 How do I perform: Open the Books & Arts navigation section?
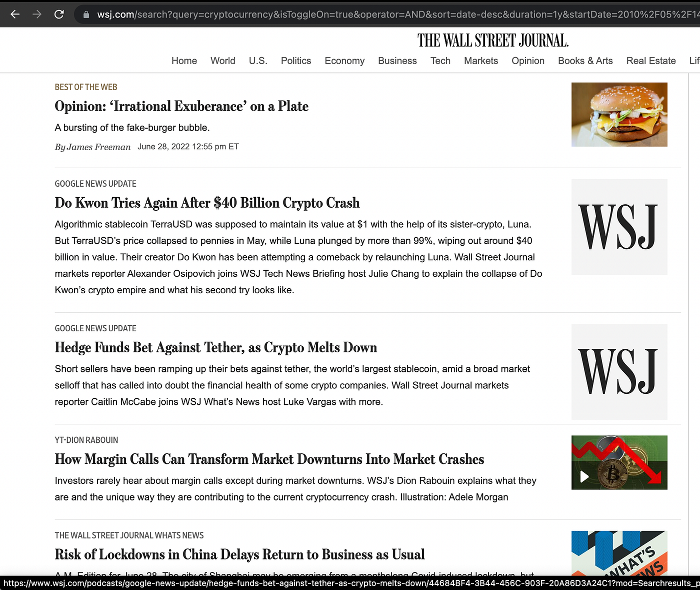pyautogui.click(x=585, y=61)
